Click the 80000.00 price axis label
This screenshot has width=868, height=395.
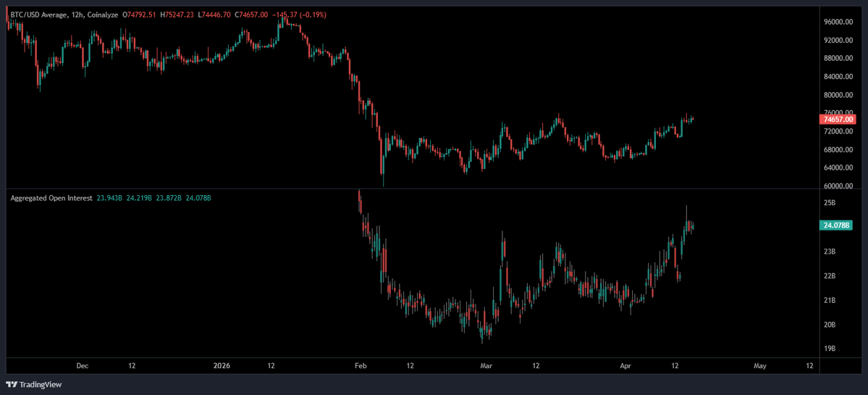[837, 95]
